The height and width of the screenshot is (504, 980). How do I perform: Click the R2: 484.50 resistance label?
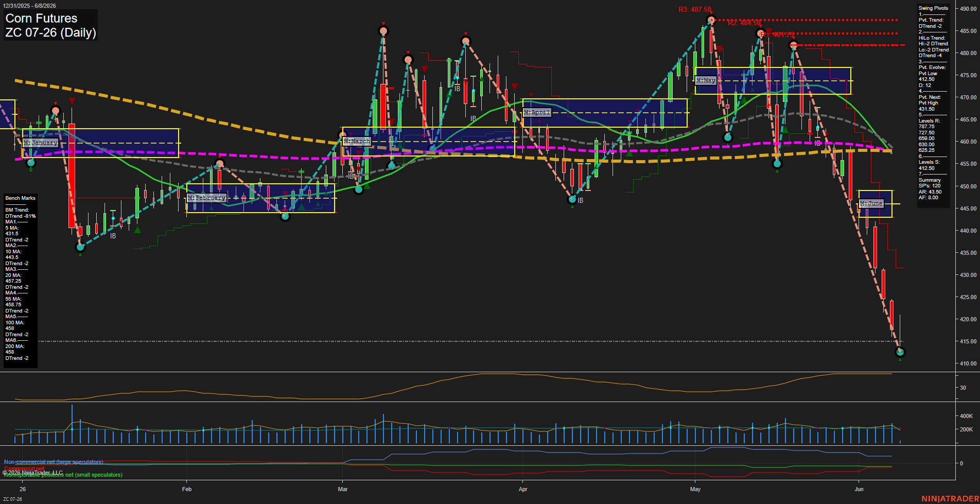(x=744, y=23)
